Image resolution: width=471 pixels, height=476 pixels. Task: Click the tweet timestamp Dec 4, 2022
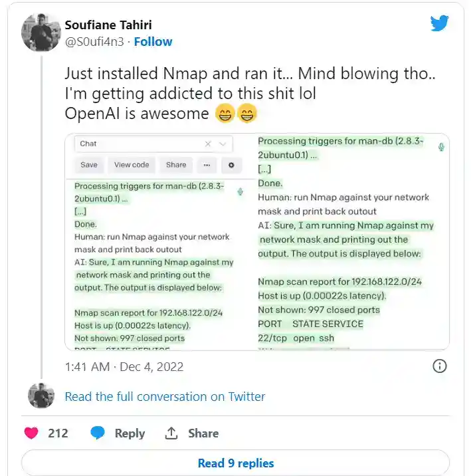pyautogui.click(x=124, y=366)
